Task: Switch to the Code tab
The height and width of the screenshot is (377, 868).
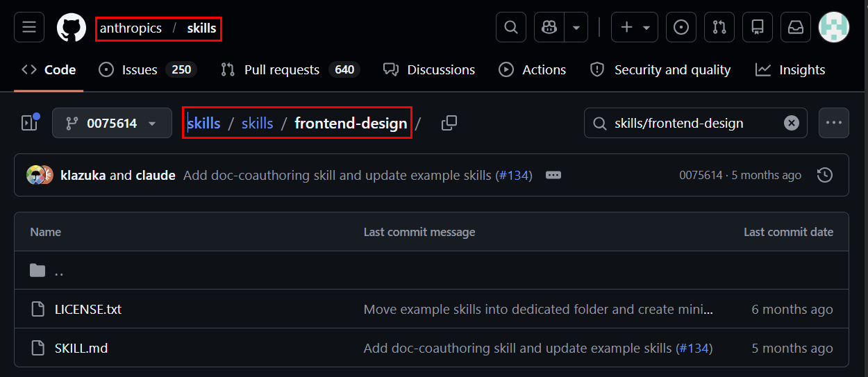Action: (x=49, y=69)
